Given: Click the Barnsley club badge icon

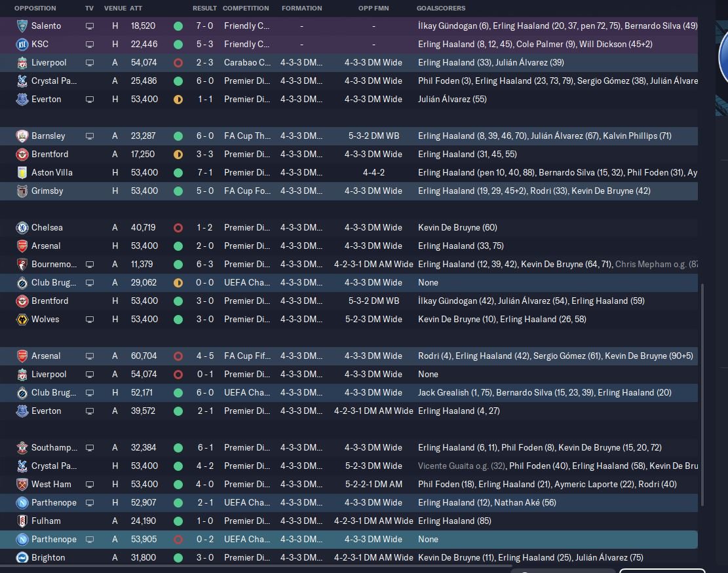Looking at the screenshot, I should (x=22, y=136).
